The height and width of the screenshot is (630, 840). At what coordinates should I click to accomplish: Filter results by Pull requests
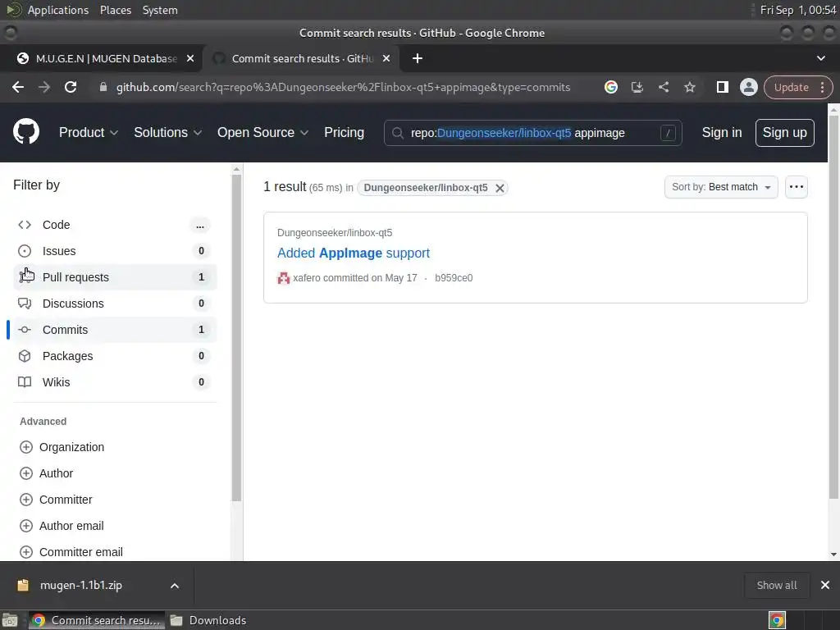coord(115,277)
